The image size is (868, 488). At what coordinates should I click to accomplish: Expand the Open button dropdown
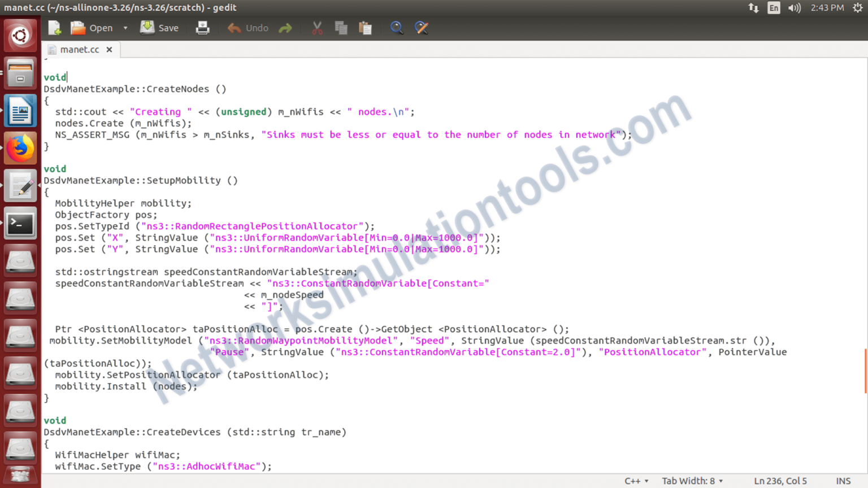(x=125, y=27)
